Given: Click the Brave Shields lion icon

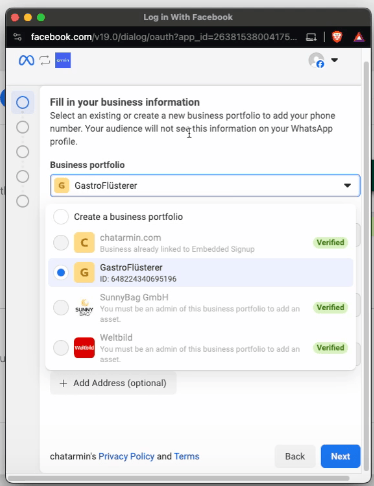Looking at the screenshot, I should (337, 37).
